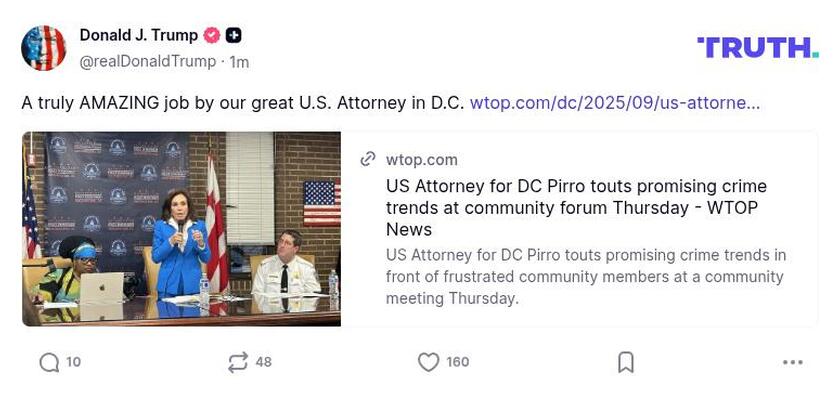Screen dimensions: 840x405
Task: Click the TRUTH logo
Action: click(x=757, y=47)
